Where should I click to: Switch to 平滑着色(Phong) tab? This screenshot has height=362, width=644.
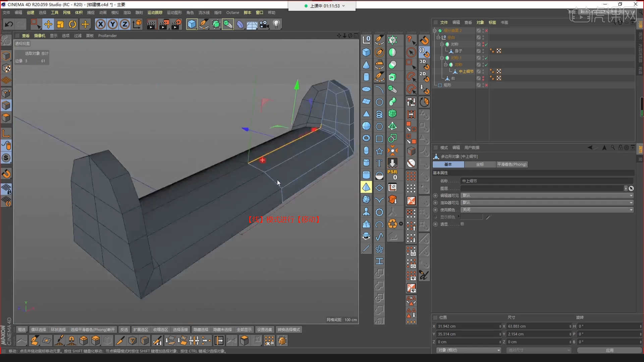512,164
